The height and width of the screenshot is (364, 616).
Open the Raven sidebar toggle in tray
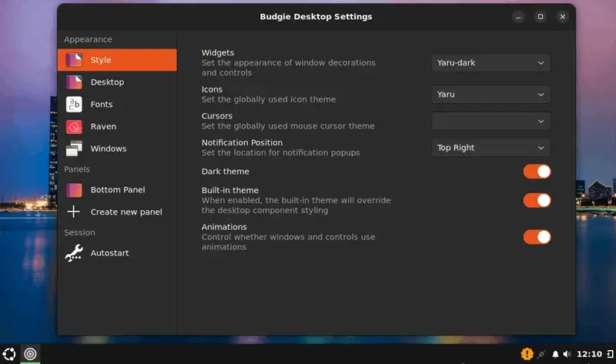pyautogui.click(x=610, y=354)
